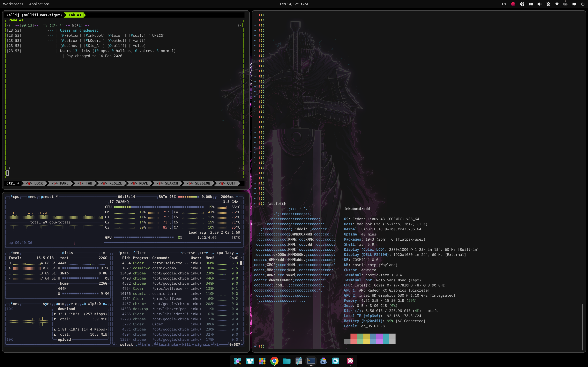Open the us keyboard layout selector
This screenshot has height=367, width=588.
point(504,4)
